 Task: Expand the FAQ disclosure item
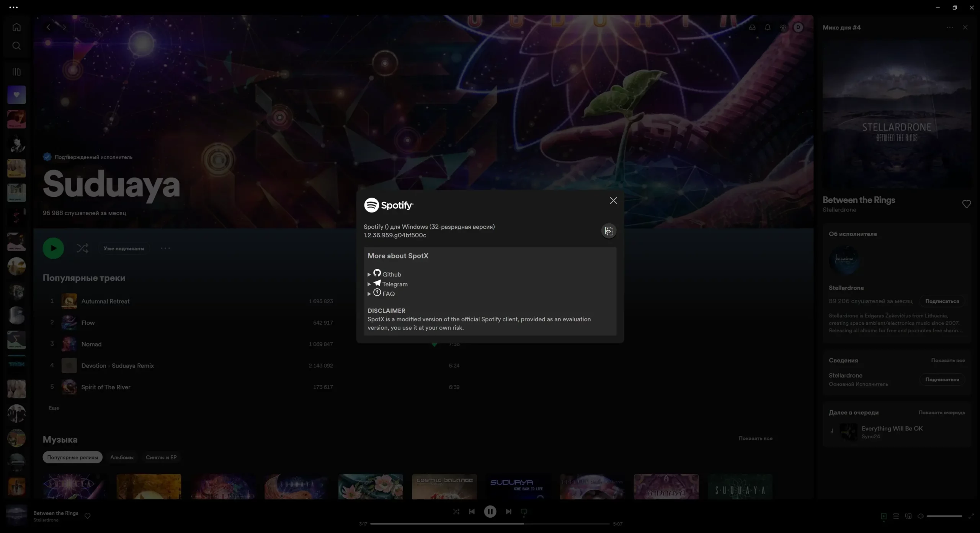pos(369,294)
